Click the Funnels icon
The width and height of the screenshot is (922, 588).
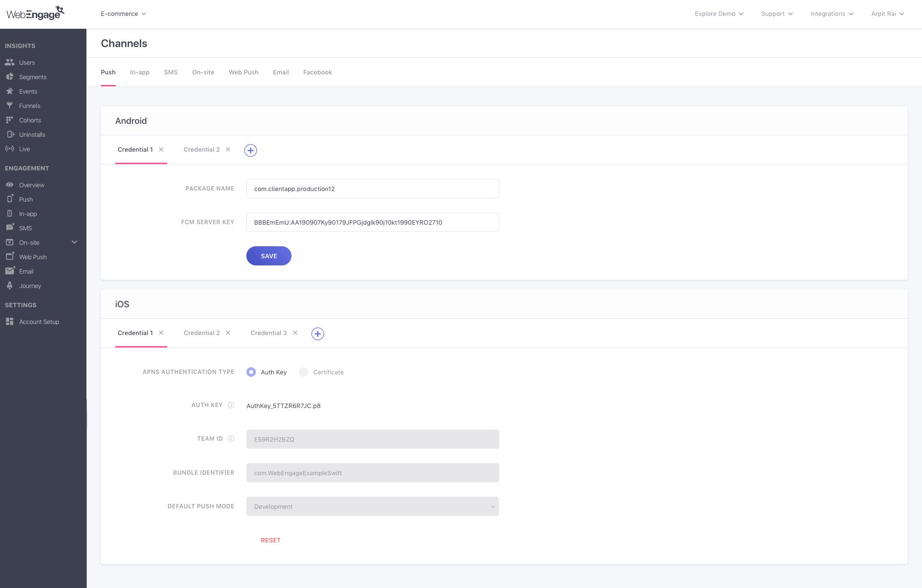[10, 106]
